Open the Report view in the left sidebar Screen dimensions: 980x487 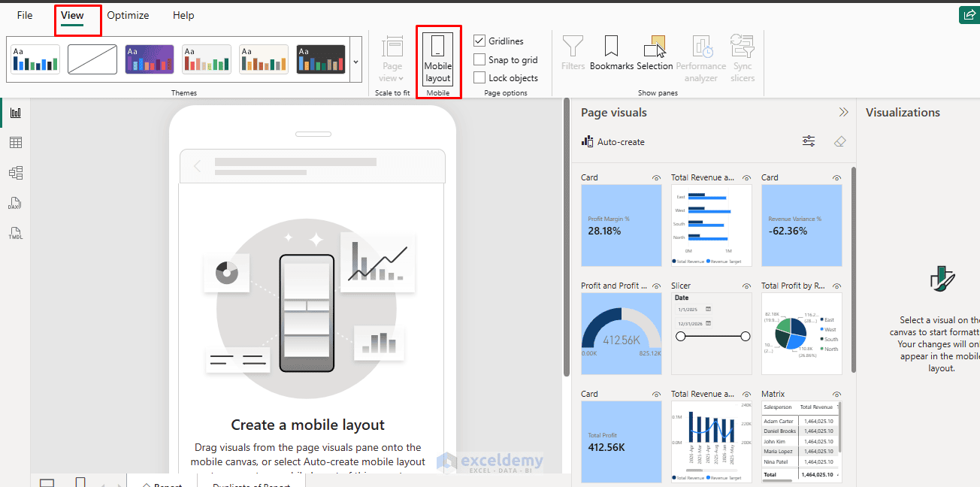pyautogui.click(x=15, y=113)
